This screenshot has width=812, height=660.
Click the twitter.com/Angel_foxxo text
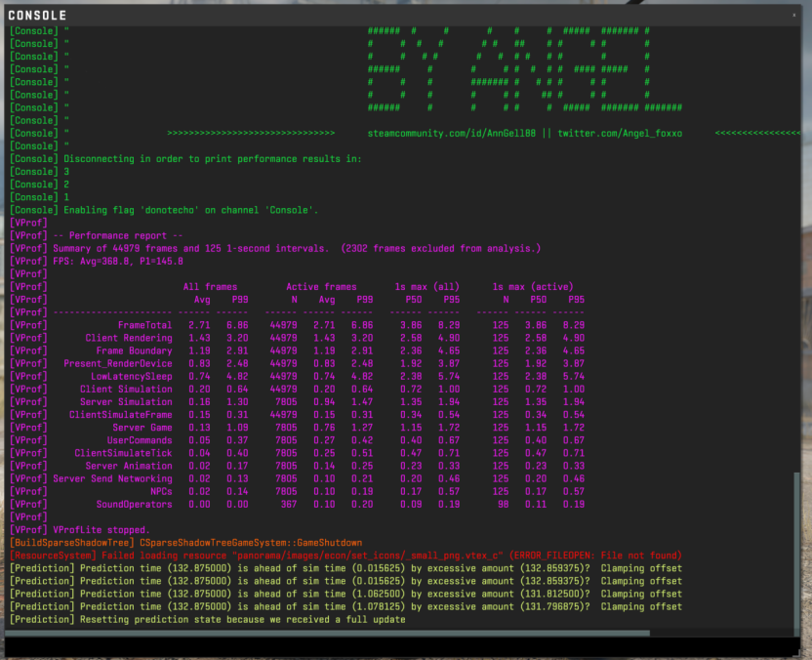tap(620, 134)
